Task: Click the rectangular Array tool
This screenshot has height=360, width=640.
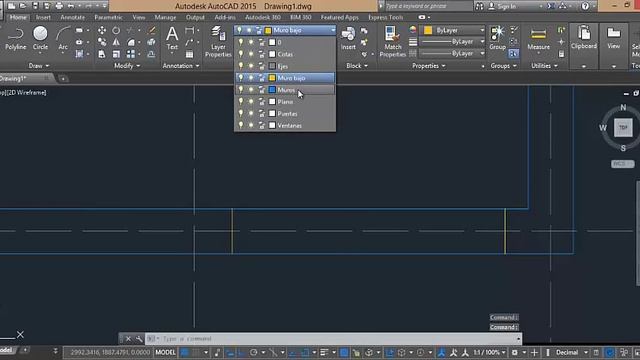Action: coord(131,54)
